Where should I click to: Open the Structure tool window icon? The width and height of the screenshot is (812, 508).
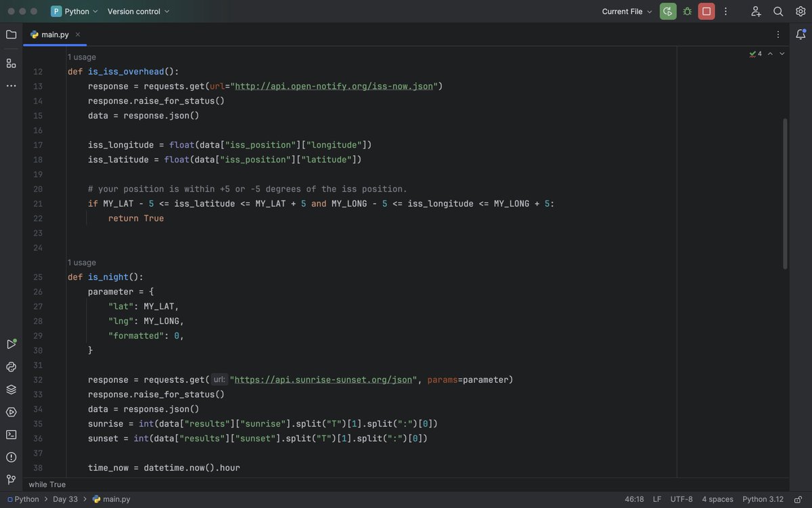pyautogui.click(x=11, y=63)
